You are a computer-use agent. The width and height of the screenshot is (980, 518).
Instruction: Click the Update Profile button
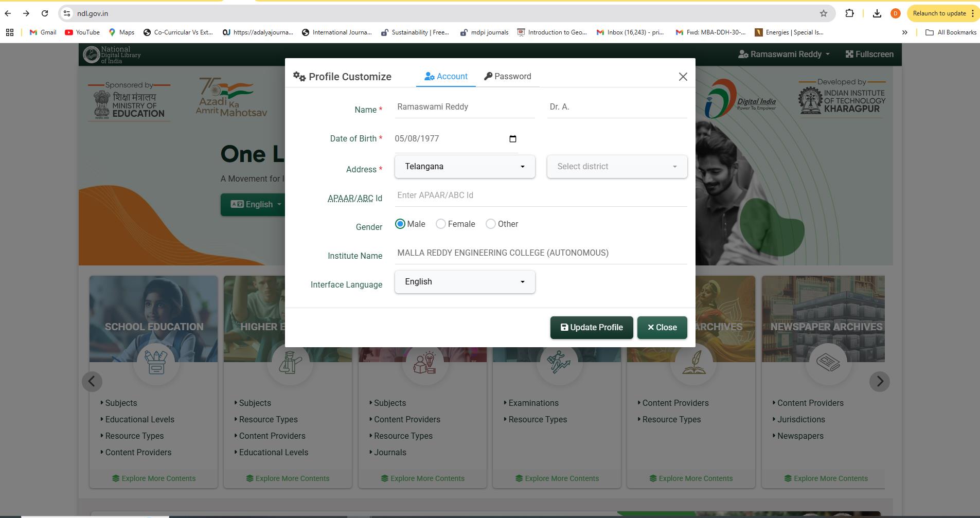[x=592, y=328]
